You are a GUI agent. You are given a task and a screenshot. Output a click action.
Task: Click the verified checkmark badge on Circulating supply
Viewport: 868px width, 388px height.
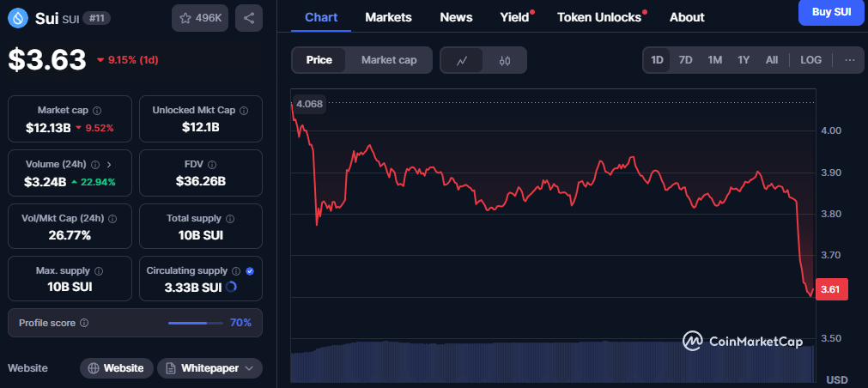point(250,271)
